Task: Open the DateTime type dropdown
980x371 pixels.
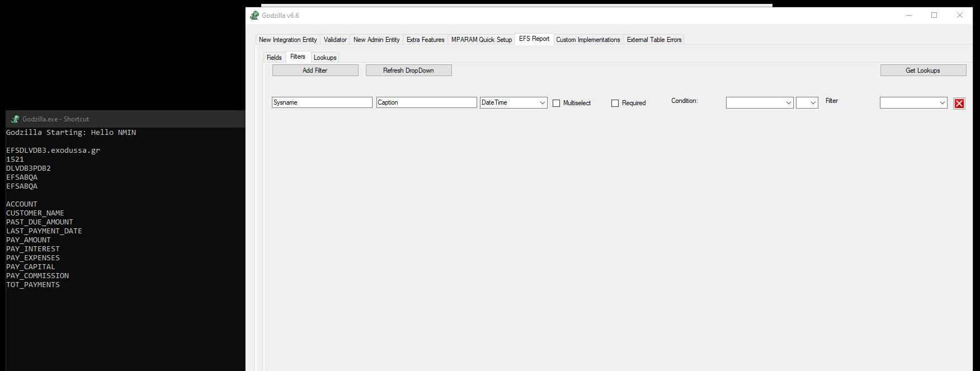Action: click(513, 103)
